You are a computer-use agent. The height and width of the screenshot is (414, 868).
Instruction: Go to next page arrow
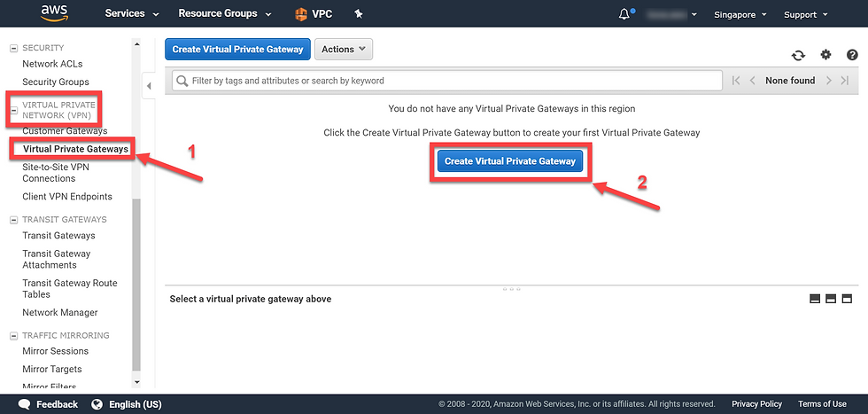point(829,81)
